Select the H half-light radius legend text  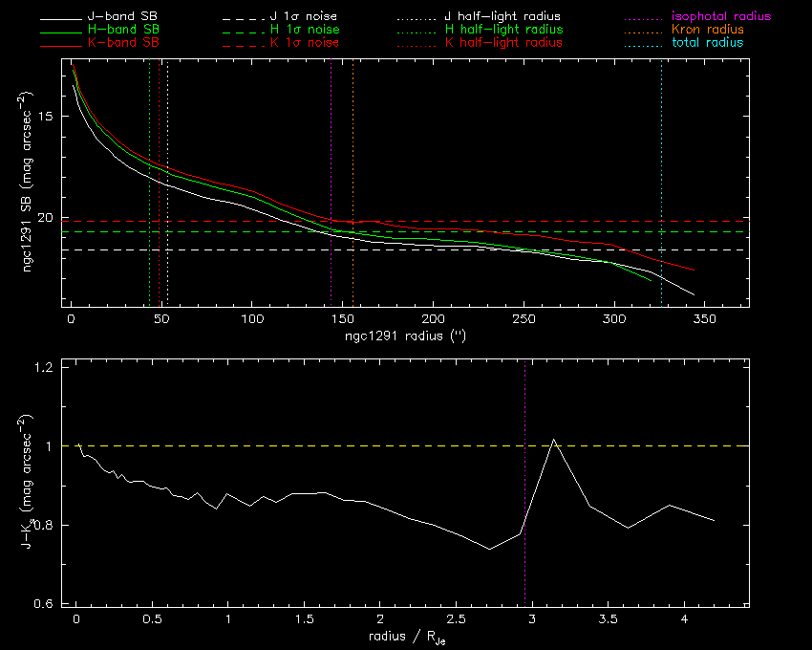tap(503, 31)
